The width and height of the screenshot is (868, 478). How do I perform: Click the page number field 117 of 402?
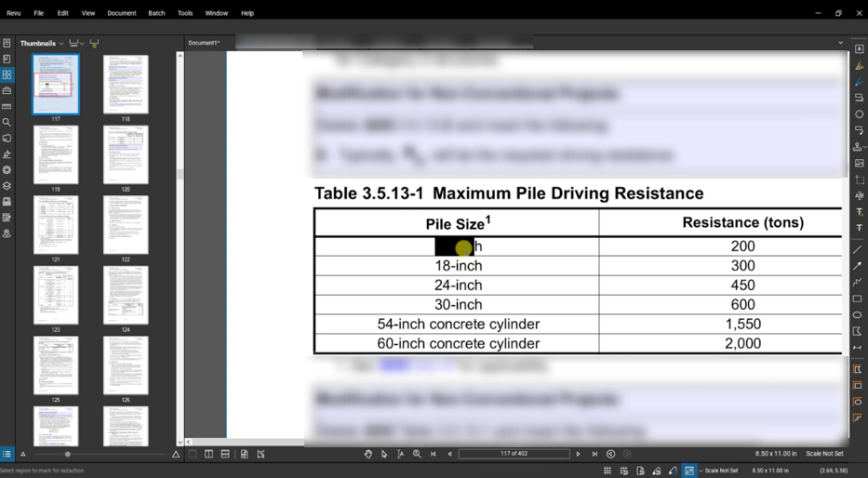(x=514, y=454)
